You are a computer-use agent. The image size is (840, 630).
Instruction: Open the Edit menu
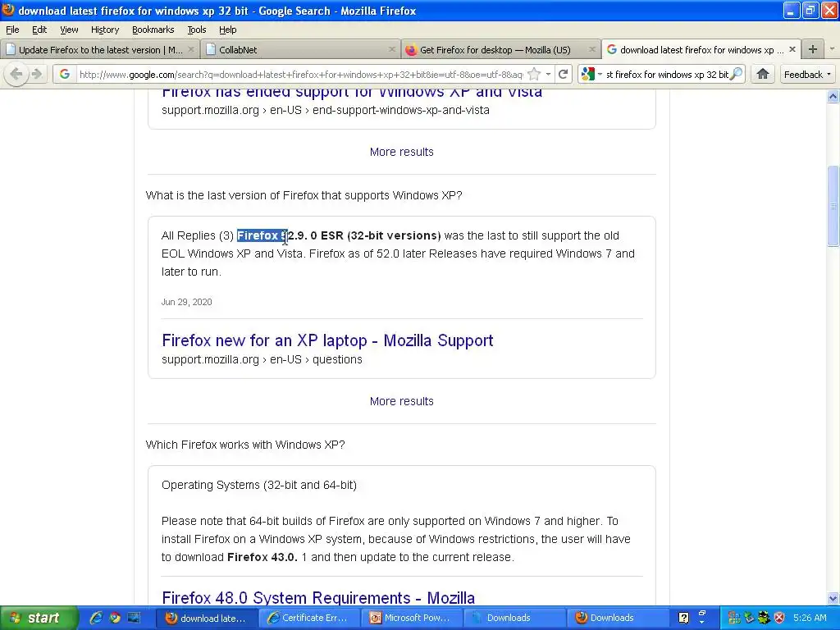point(39,30)
